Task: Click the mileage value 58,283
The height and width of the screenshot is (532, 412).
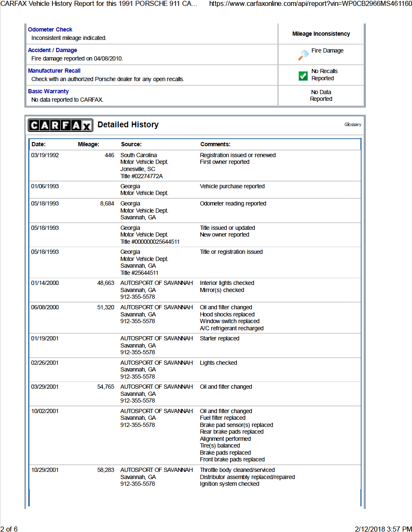Action: point(106,470)
